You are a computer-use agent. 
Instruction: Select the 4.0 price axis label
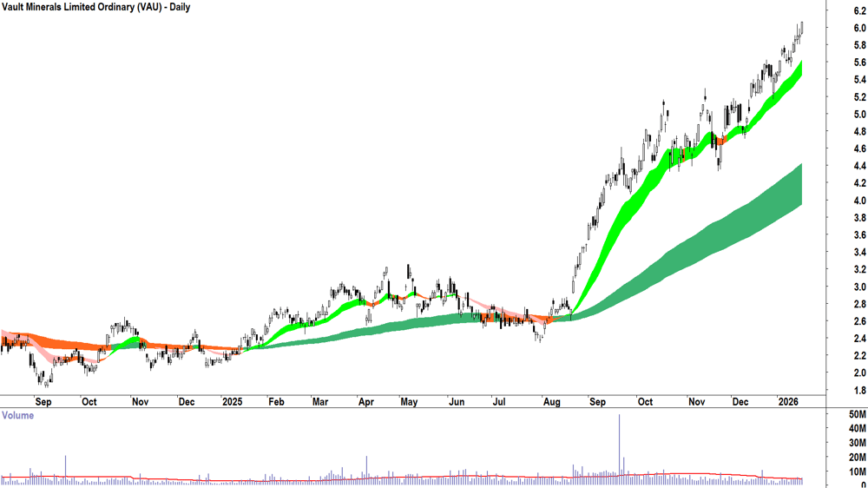[x=859, y=201]
